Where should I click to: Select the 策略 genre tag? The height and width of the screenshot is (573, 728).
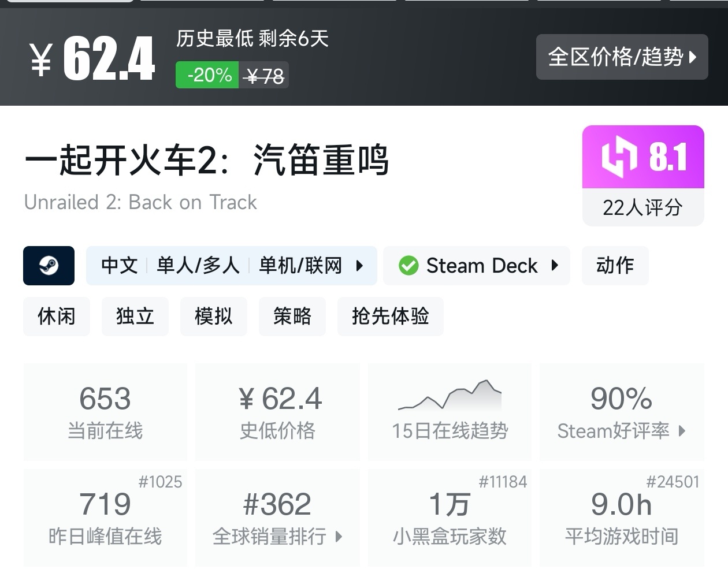(x=292, y=317)
